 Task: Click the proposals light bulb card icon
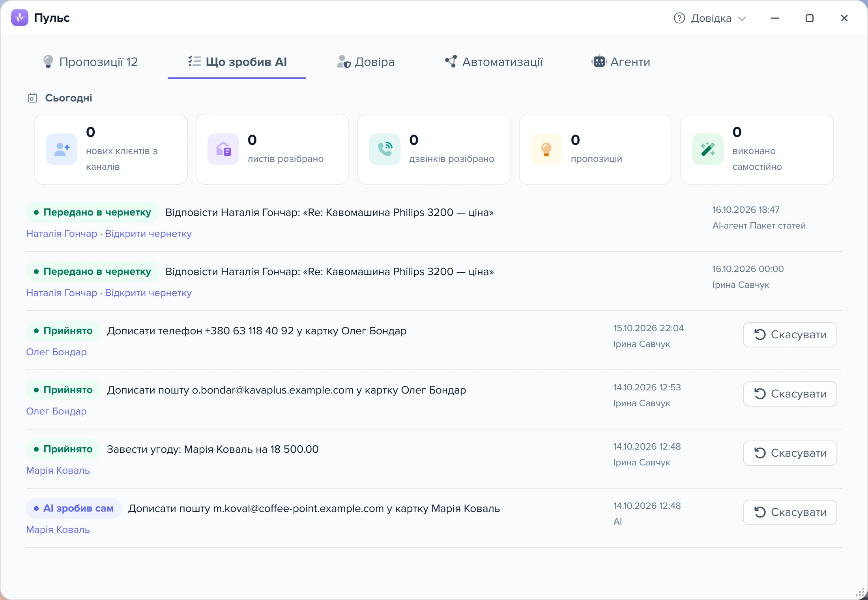[x=546, y=149]
